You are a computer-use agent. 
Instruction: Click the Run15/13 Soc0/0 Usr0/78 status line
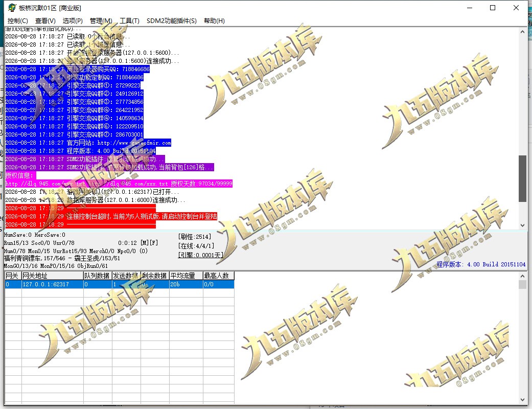(39, 243)
